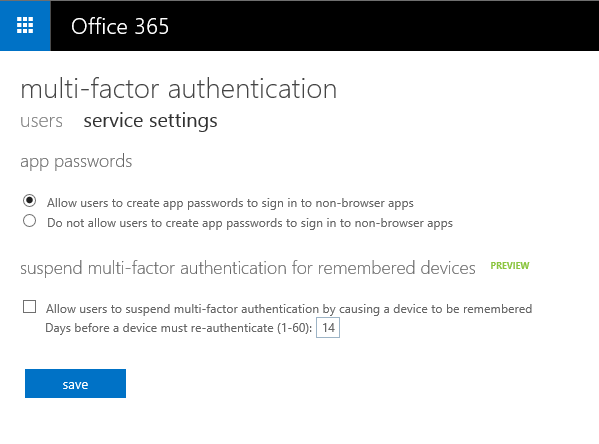Image resolution: width=599 pixels, height=444 pixels.
Task: Focus the days before re-authenticate number field
Action: pyautogui.click(x=328, y=328)
